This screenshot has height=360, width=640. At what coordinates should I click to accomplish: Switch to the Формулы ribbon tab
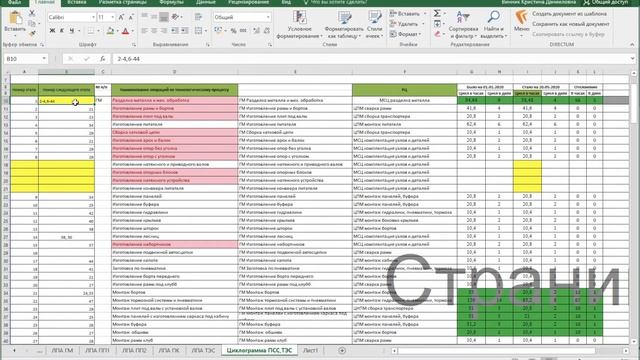pyautogui.click(x=171, y=2)
